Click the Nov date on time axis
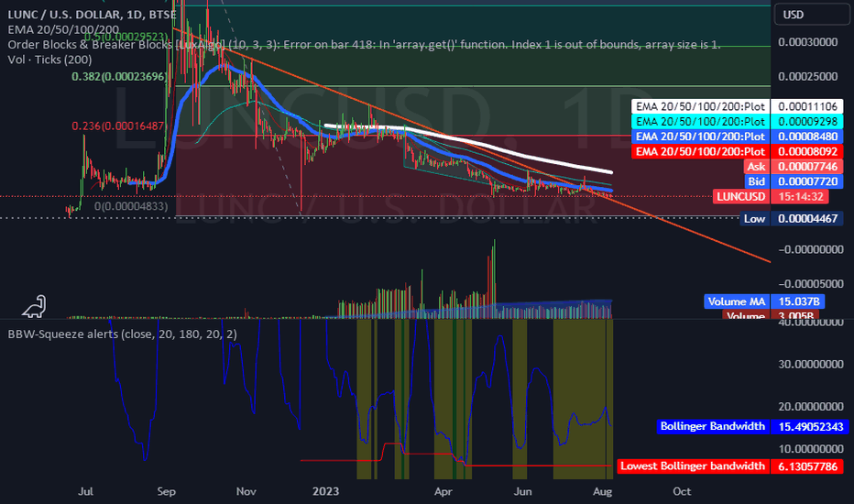This screenshot has height=504, width=854. [x=246, y=491]
